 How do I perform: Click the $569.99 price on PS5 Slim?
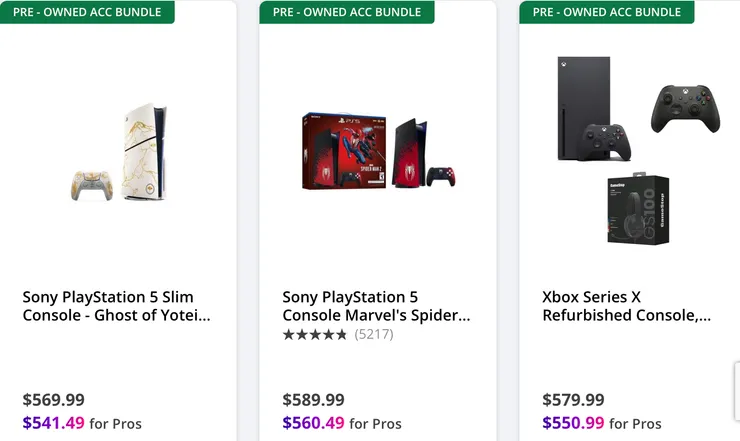(x=54, y=399)
